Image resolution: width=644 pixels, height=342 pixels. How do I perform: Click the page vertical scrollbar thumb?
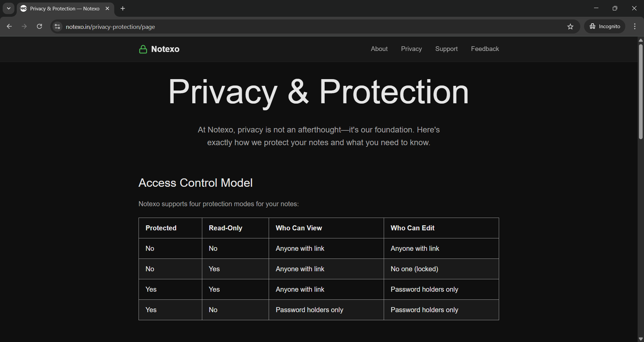pos(641,91)
